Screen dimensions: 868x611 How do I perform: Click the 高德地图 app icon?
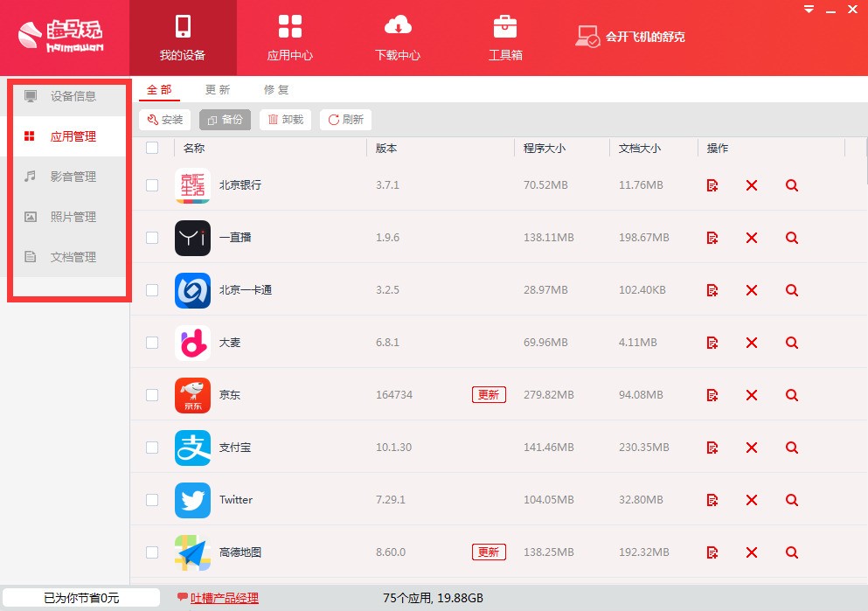pyautogui.click(x=192, y=552)
